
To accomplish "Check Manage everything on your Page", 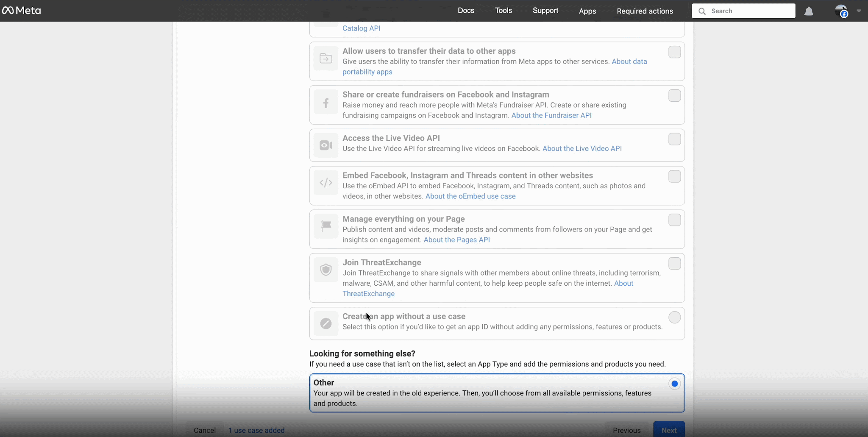I will (x=674, y=220).
